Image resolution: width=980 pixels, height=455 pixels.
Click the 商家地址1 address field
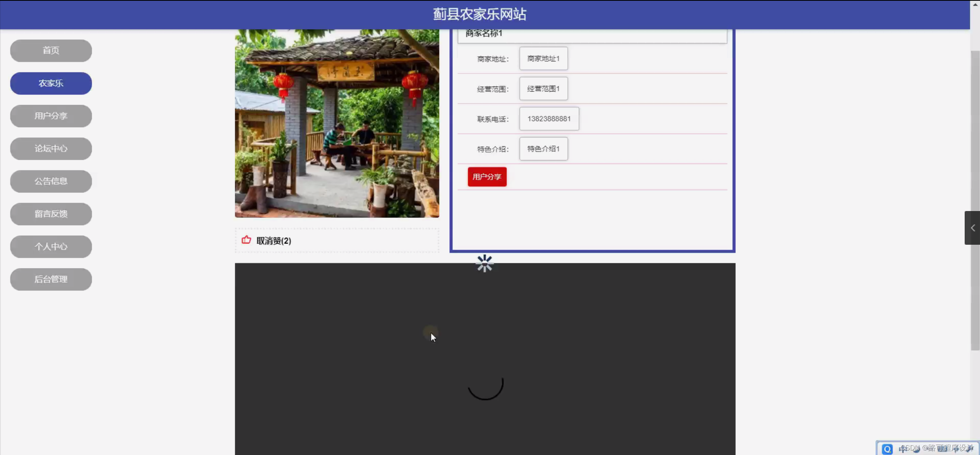pyautogui.click(x=543, y=59)
